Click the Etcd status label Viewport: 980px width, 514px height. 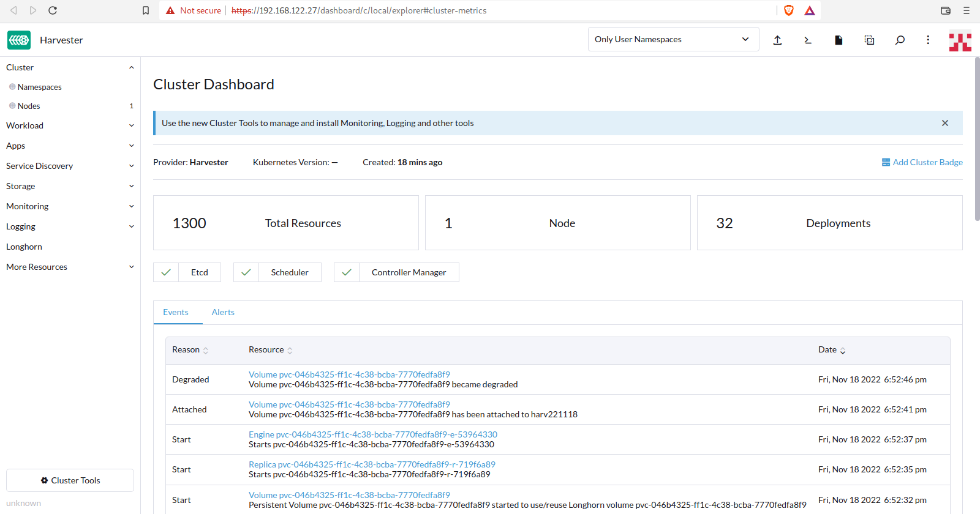pos(200,272)
